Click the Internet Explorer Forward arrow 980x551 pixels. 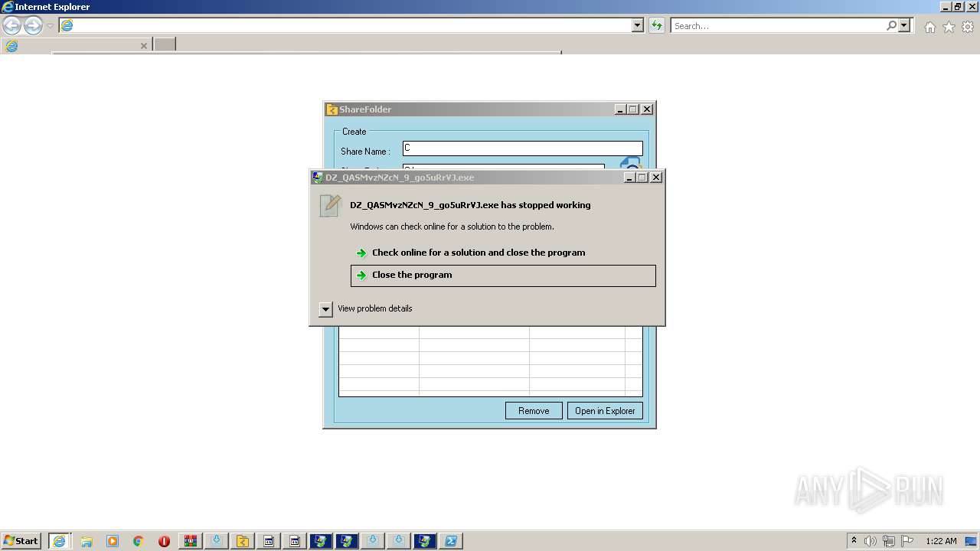(33, 26)
